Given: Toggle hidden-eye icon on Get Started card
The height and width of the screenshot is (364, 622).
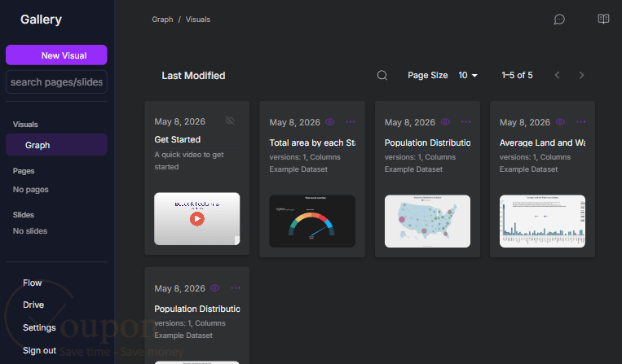Looking at the screenshot, I should 230,121.
